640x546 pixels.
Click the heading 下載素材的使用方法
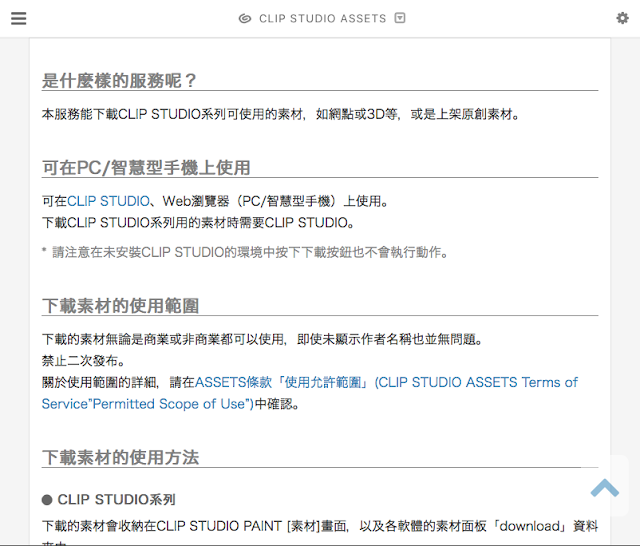tap(120, 457)
